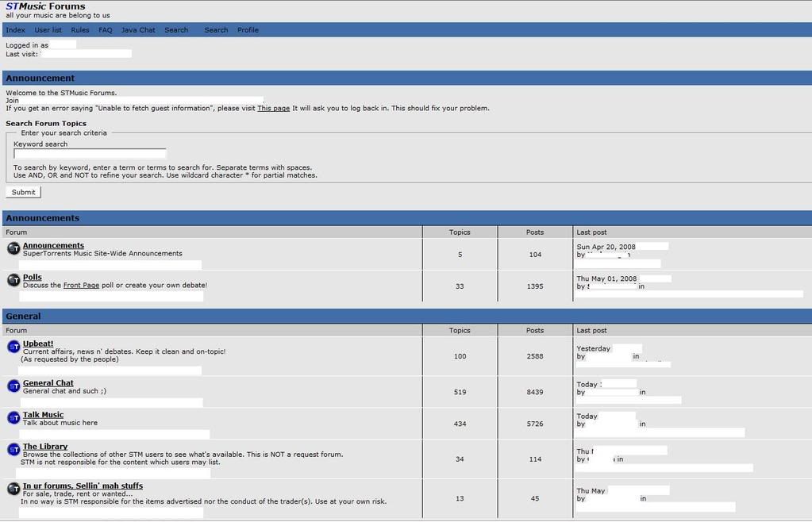Viewport: 812px width, 522px height.
Task: Click the blue icon next to Talk Music
Action: tap(13, 418)
